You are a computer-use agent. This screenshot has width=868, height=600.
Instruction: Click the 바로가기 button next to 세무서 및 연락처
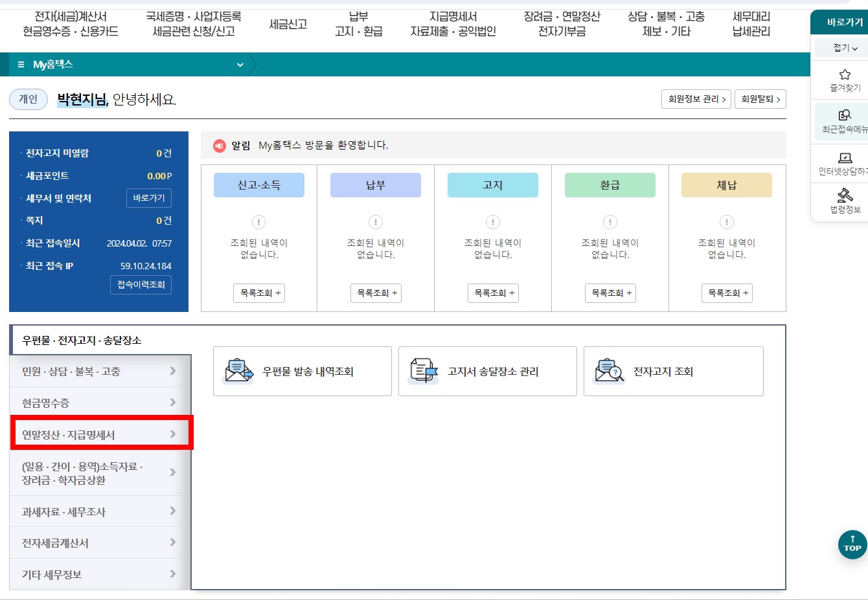(x=148, y=198)
